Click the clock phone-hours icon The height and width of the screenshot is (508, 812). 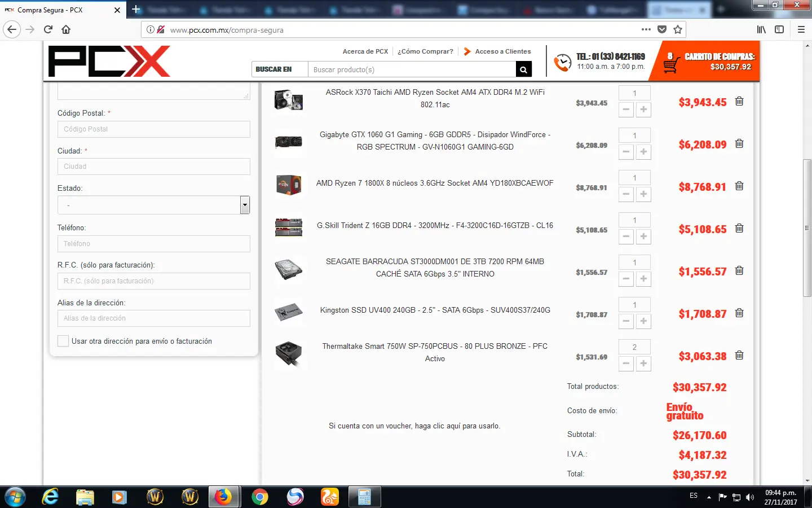click(x=562, y=61)
